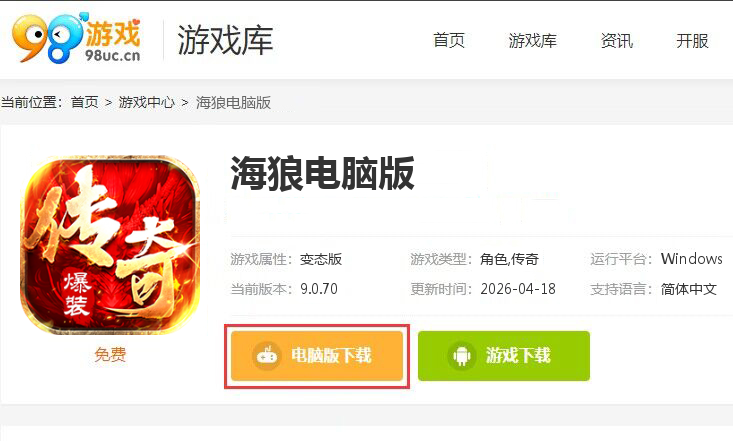Click the 98uc.cn site logo
Screen dimensions: 733x441
[77, 38]
